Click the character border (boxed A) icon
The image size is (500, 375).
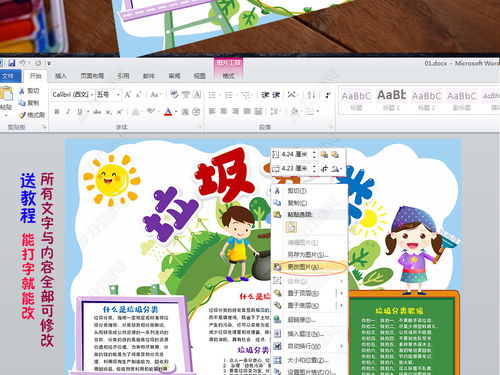pos(197,95)
